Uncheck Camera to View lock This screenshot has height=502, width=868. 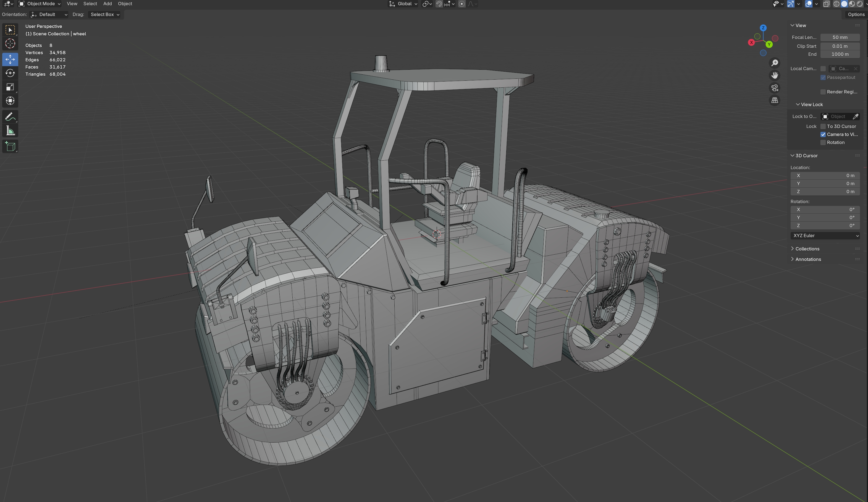(823, 134)
